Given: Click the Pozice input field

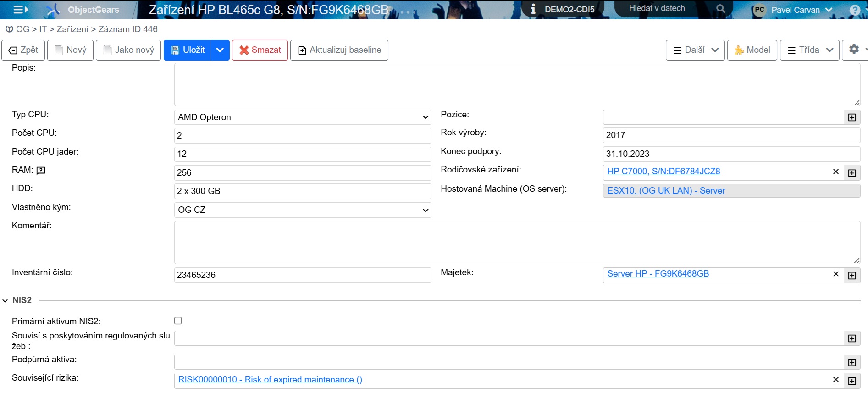Looking at the screenshot, I should (x=724, y=117).
